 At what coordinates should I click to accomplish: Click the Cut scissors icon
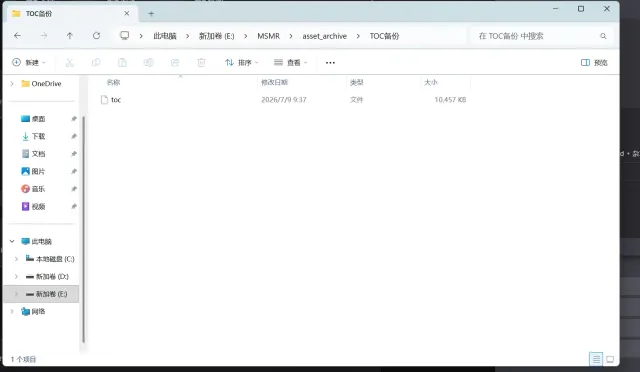70,62
